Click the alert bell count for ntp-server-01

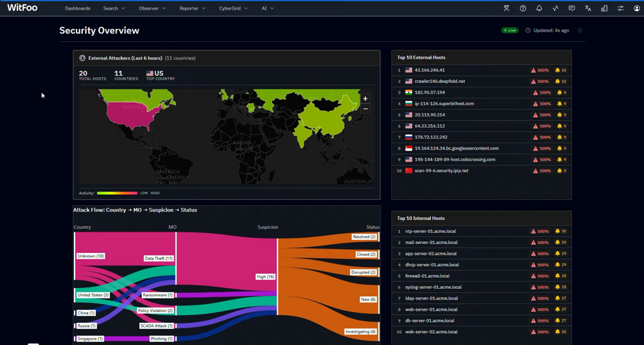click(x=560, y=231)
